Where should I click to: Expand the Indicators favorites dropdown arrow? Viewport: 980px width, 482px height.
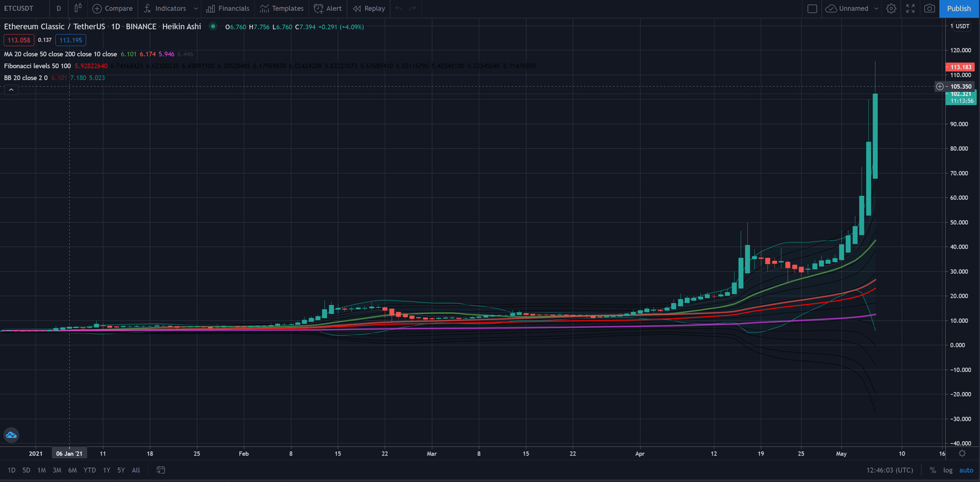coord(196,9)
